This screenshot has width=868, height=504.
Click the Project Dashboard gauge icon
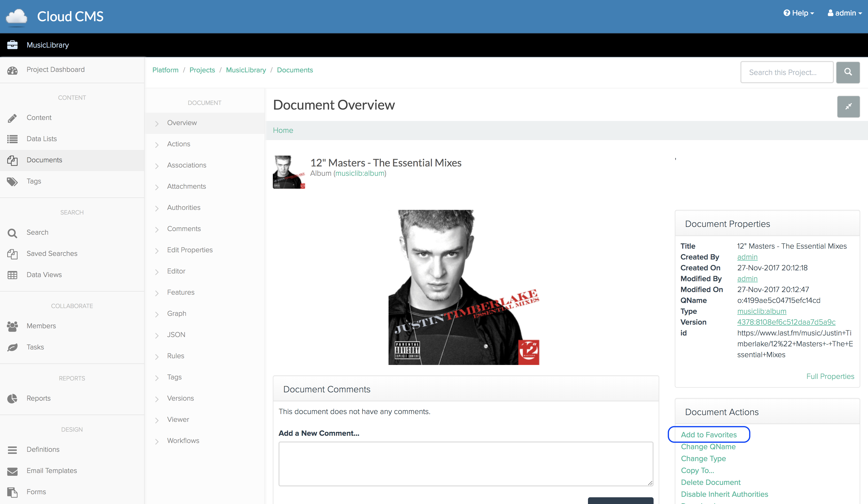[x=12, y=70]
